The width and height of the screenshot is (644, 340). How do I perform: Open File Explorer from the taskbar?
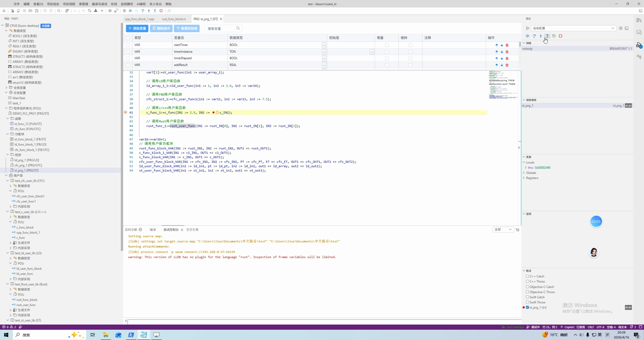[106, 335]
